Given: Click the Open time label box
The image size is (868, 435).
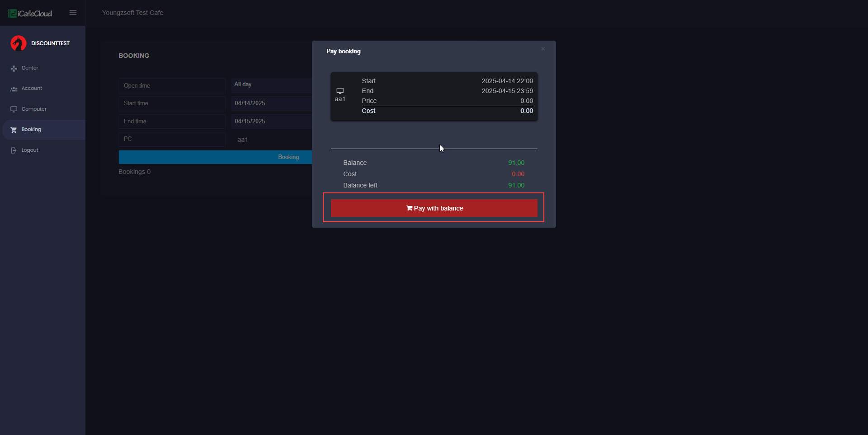Looking at the screenshot, I should 172,86.
